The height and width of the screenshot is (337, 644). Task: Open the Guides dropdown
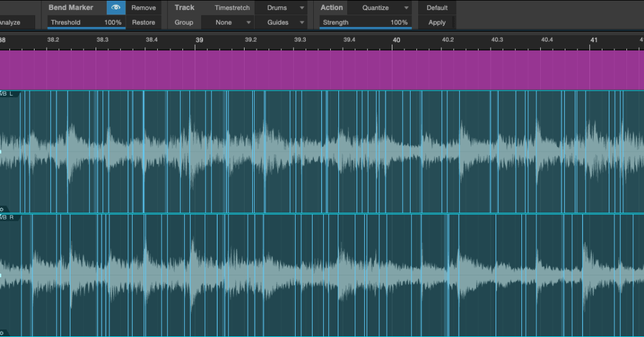coord(281,23)
